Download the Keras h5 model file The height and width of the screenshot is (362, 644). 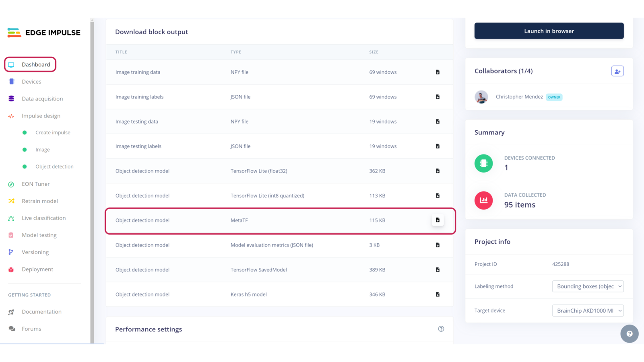pos(438,294)
